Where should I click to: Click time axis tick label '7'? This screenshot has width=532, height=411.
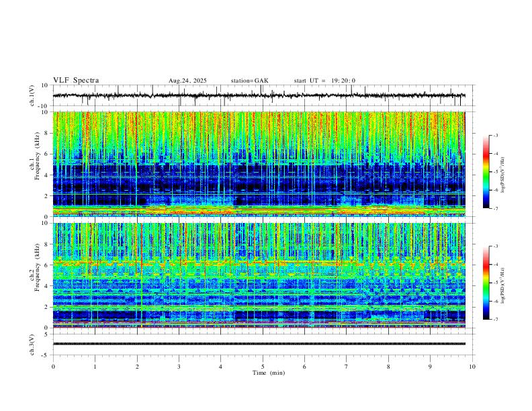click(x=347, y=367)
